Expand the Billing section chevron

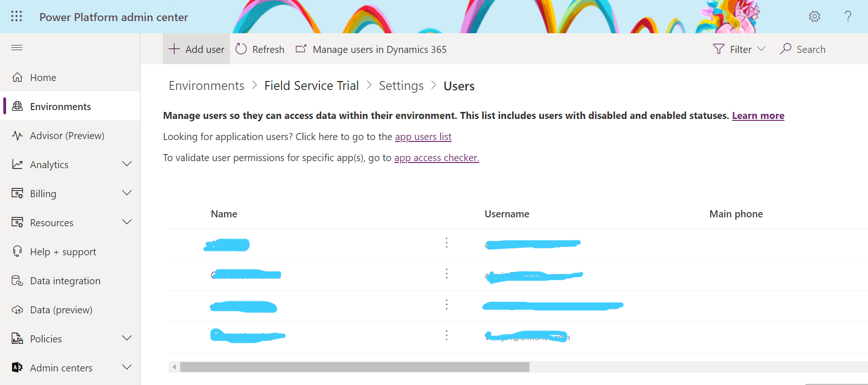127,193
